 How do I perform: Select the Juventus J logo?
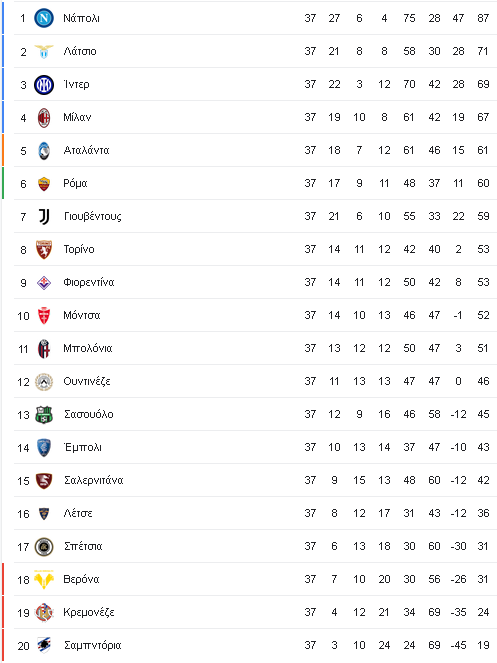pyautogui.click(x=44, y=216)
